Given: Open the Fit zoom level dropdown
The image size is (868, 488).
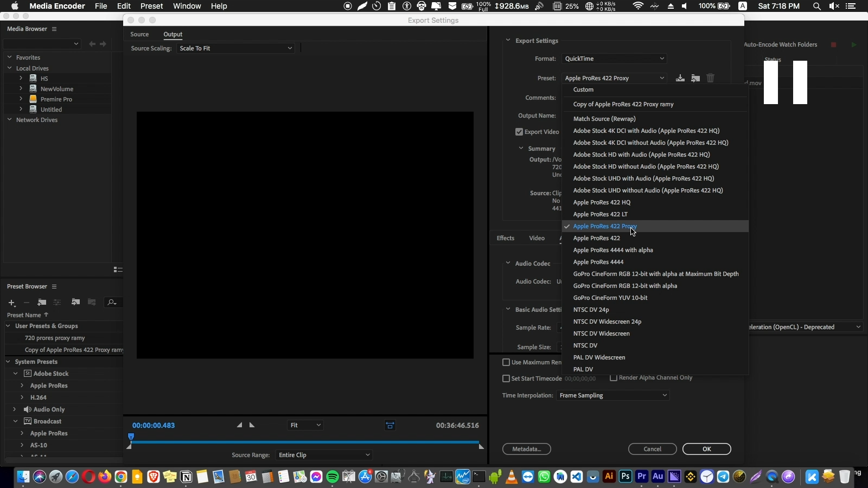Looking at the screenshot, I should (x=305, y=425).
